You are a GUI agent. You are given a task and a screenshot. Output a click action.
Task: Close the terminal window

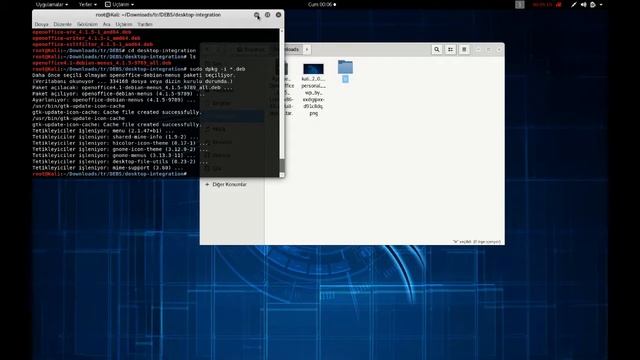click(278, 15)
